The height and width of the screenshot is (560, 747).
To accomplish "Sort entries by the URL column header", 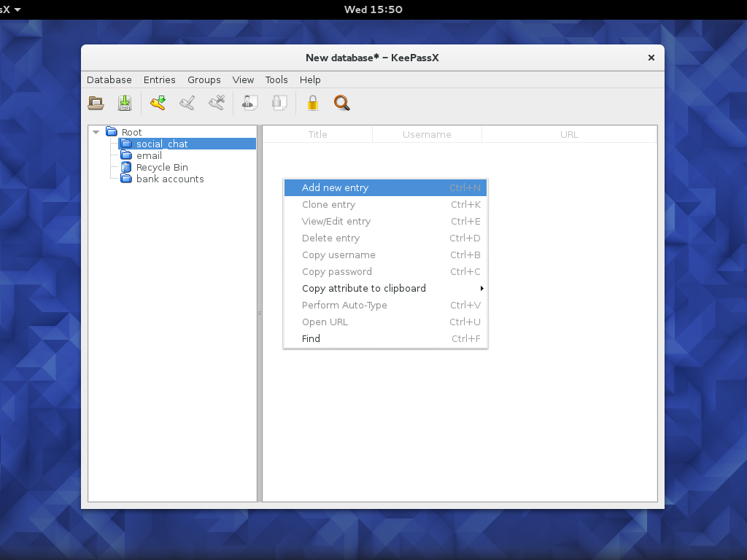I will 569,134.
